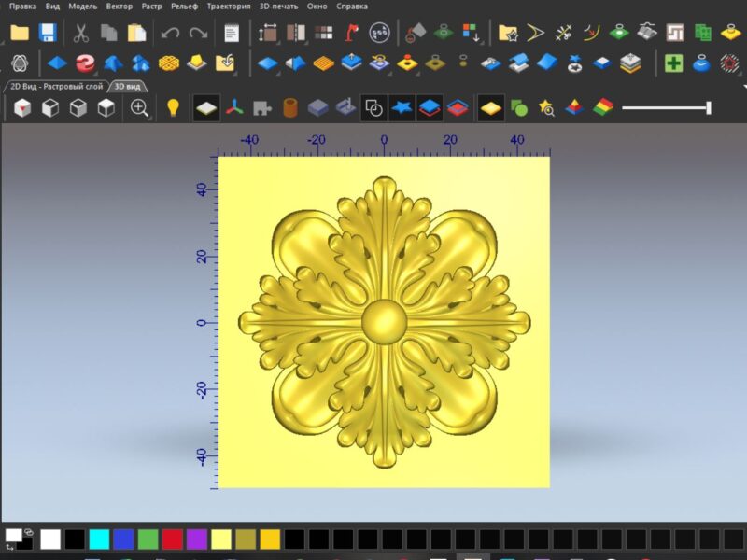The width and height of the screenshot is (747, 560).
Task: Open the red striped star tool flyout
Action: click(x=730, y=63)
